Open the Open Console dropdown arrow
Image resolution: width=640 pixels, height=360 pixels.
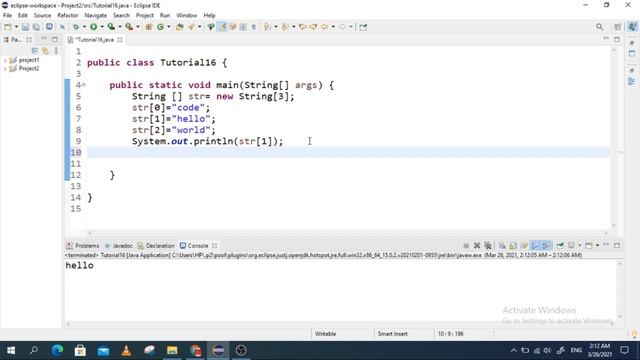[597, 245]
